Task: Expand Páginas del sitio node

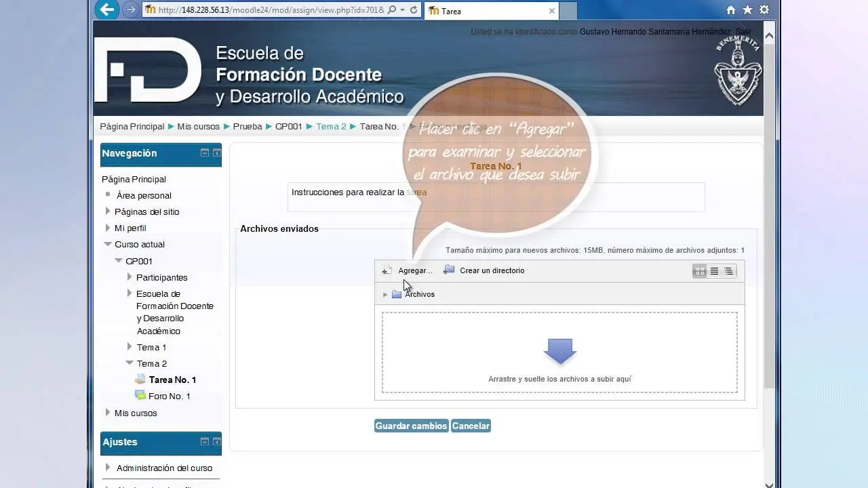Action: [x=107, y=211]
